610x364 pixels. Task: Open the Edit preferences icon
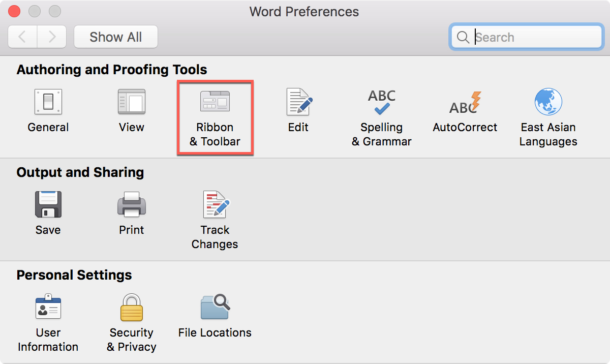click(x=299, y=102)
